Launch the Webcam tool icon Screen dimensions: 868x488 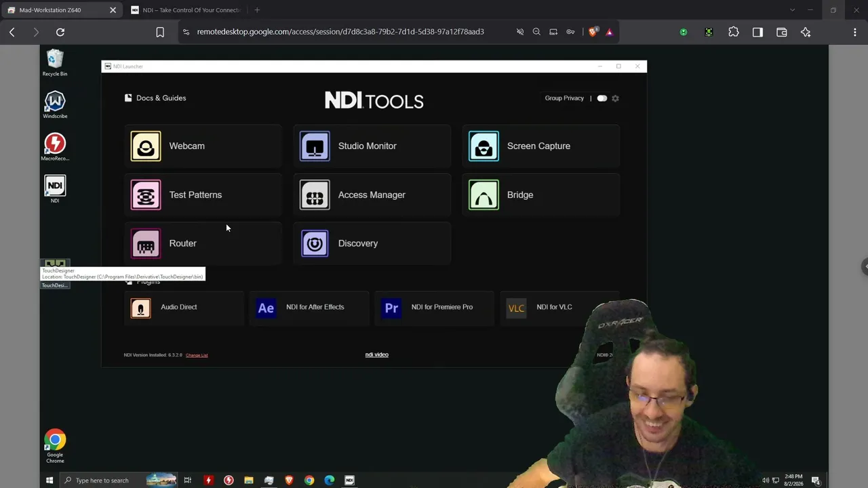pos(146,146)
